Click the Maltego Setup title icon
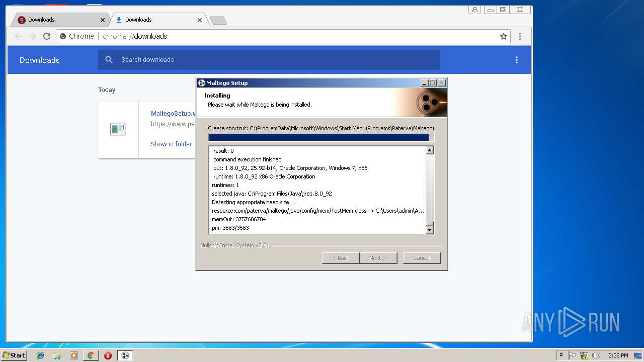 [x=201, y=83]
